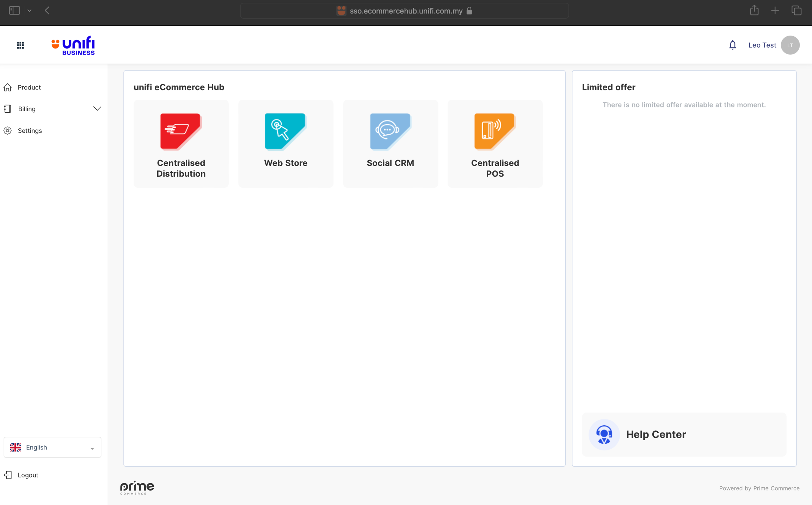Open the Web Store product tile
Screen dimensions: 812x505
[285, 144]
